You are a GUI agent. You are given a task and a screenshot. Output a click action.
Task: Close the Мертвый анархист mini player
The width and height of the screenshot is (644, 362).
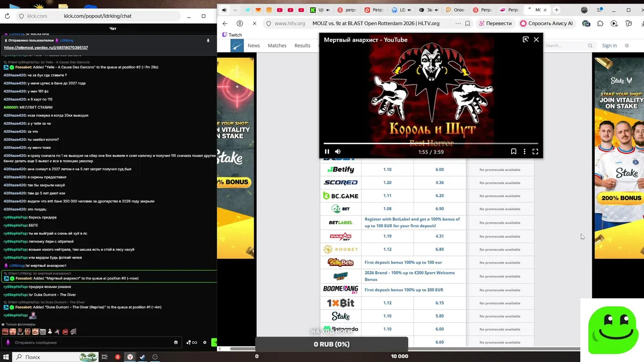536,39
